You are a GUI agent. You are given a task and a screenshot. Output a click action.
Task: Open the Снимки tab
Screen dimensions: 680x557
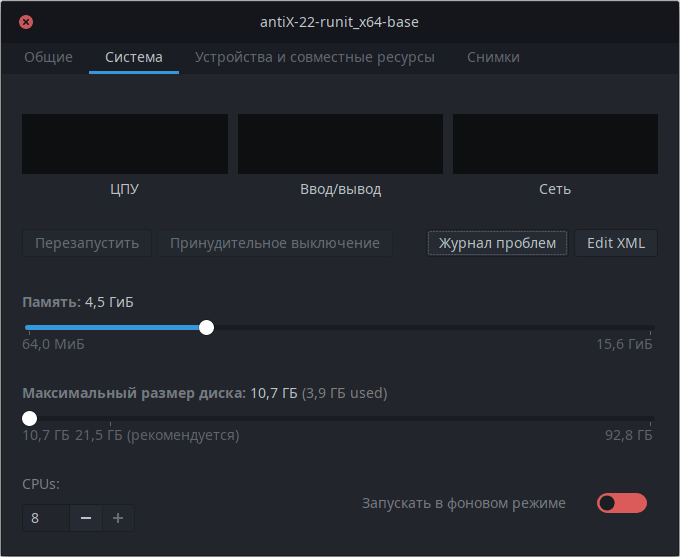[493, 57]
